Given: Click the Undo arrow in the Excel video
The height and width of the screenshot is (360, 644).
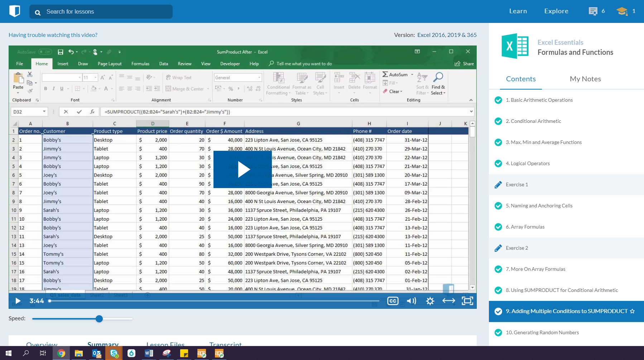Looking at the screenshot, I should (x=71, y=52).
